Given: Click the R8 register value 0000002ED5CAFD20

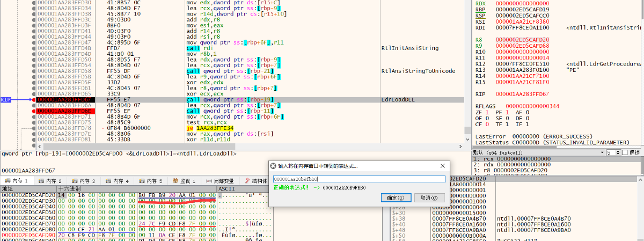Looking at the screenshot, I should [523, 40].
